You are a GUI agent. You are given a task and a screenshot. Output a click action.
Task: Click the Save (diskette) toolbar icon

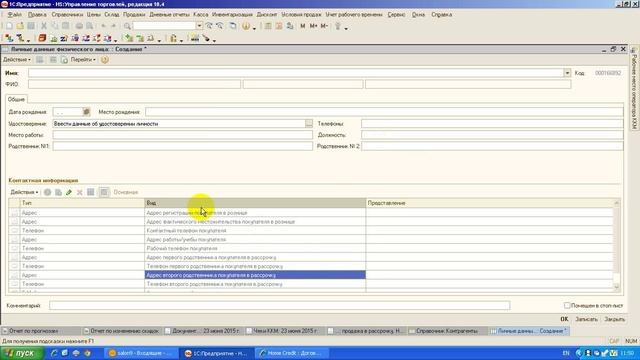31,26
